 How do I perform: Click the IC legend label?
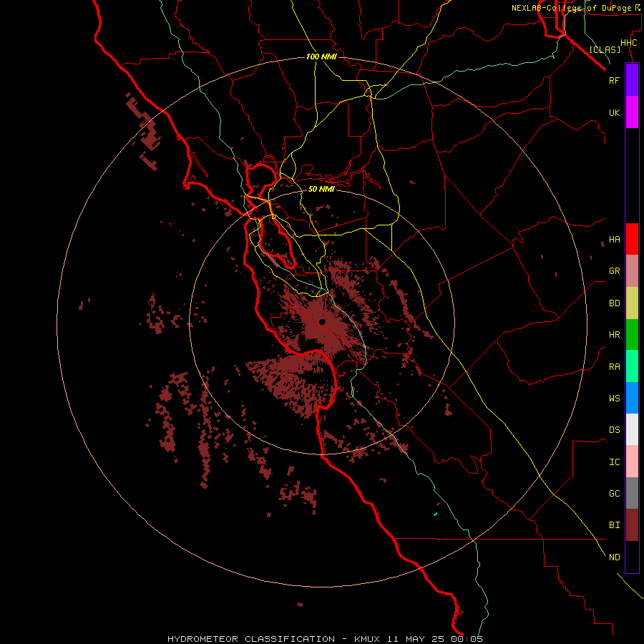click(614, 462)
